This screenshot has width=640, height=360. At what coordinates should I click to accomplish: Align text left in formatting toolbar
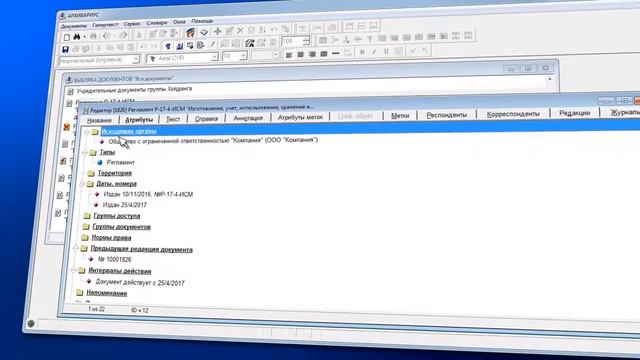[289, 55]
